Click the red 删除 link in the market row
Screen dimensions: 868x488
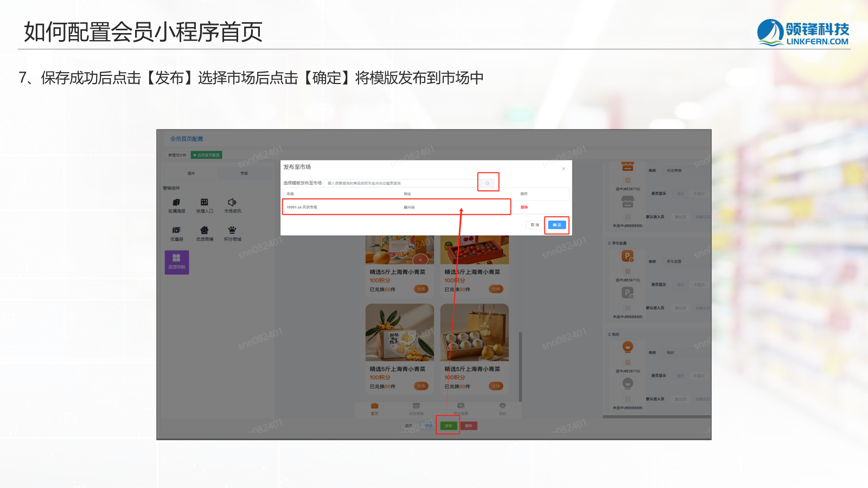point(524,207)
